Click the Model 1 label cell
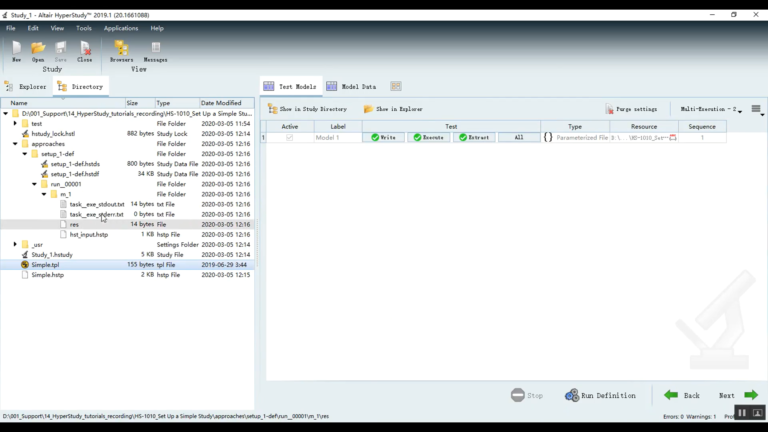Image resolution: width=768 pixels, height=432 pixels. [x=338, y=138]
